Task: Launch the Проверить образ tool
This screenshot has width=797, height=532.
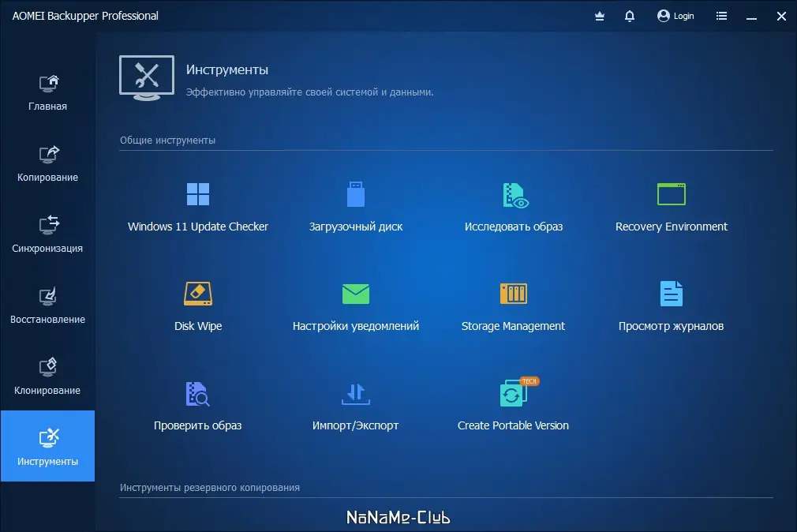Action: [x=198, y=406]
